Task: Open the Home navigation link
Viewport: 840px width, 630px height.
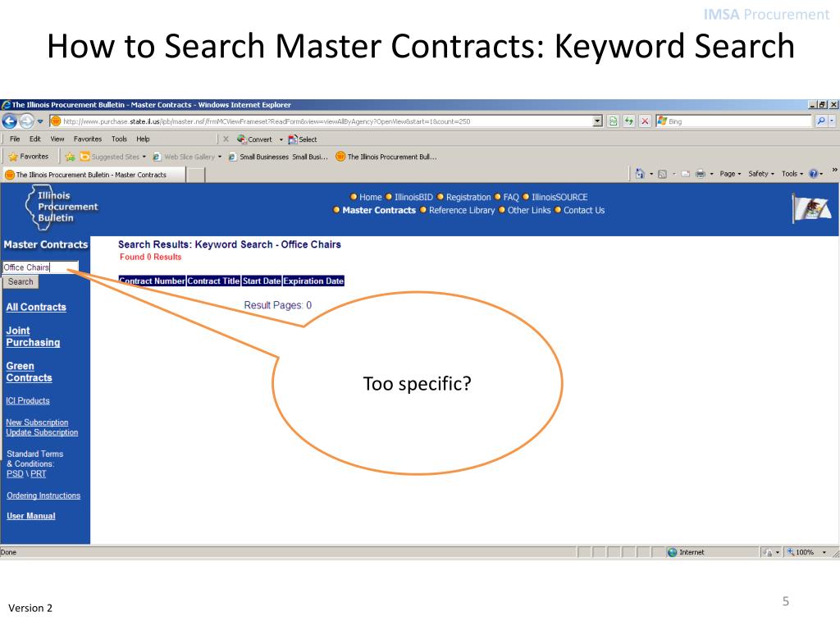Action: pyautogui.click(x=370, y=197)
